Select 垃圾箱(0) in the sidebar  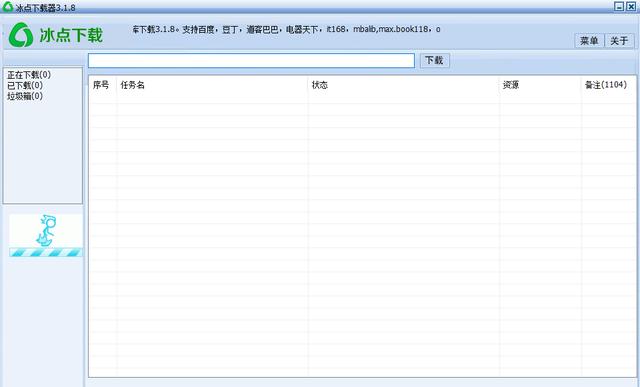[25, 96]
